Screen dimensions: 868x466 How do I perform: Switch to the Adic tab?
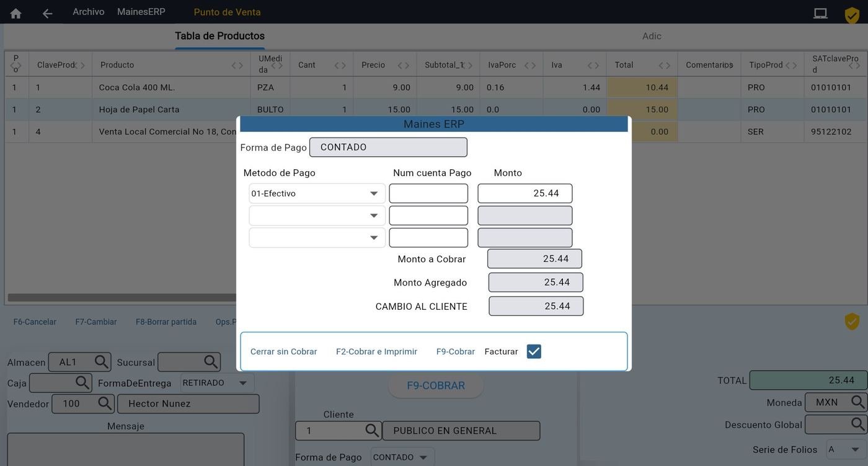tap(652, 36)
